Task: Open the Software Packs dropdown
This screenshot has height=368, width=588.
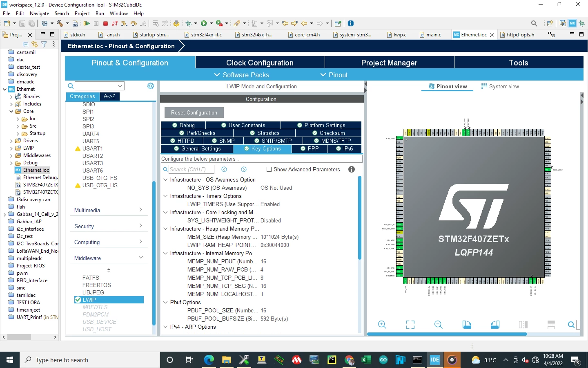Action: [242, 75]
